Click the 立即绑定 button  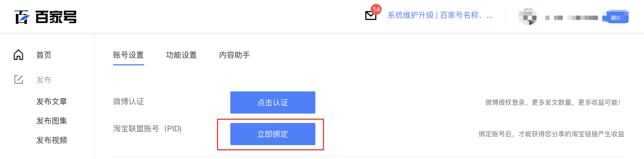[x=273, y=134]
